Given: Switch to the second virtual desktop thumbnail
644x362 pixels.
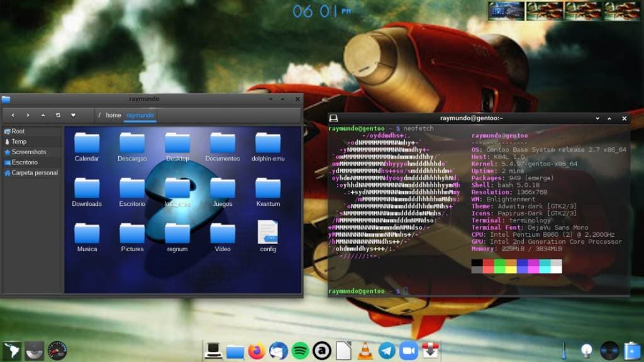Looking at the screenshot, I should pos(545,11).
